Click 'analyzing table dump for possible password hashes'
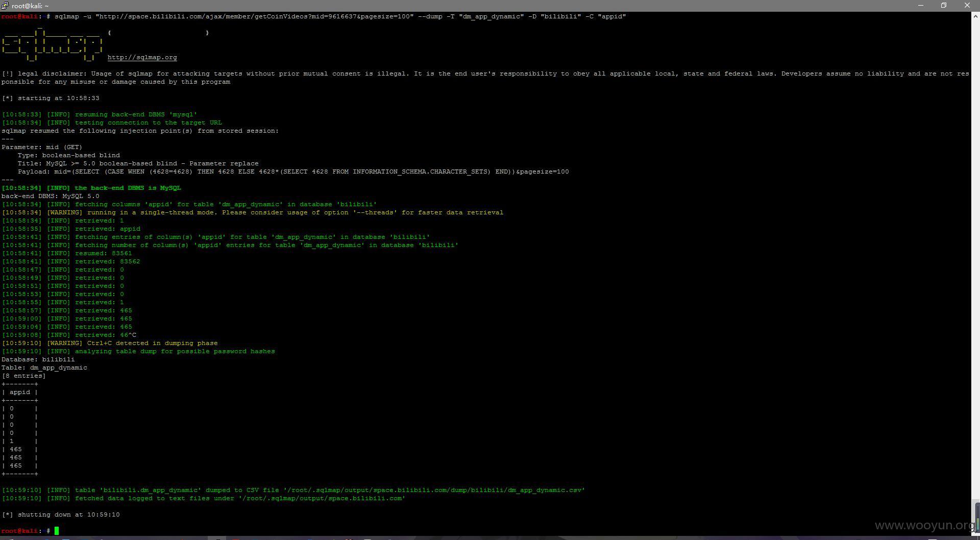Image resolution: width=980 pixels, height=540 pixels. (x=175, y=351)
